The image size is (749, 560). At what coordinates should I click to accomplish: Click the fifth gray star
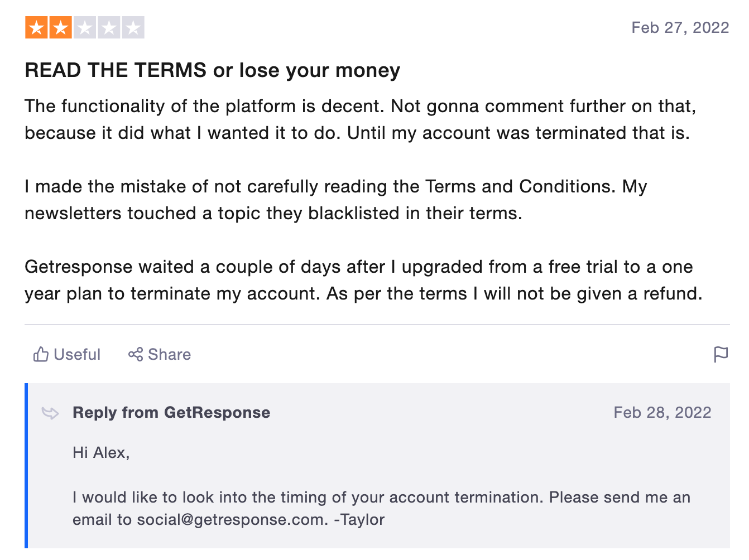tap(133, 27)
